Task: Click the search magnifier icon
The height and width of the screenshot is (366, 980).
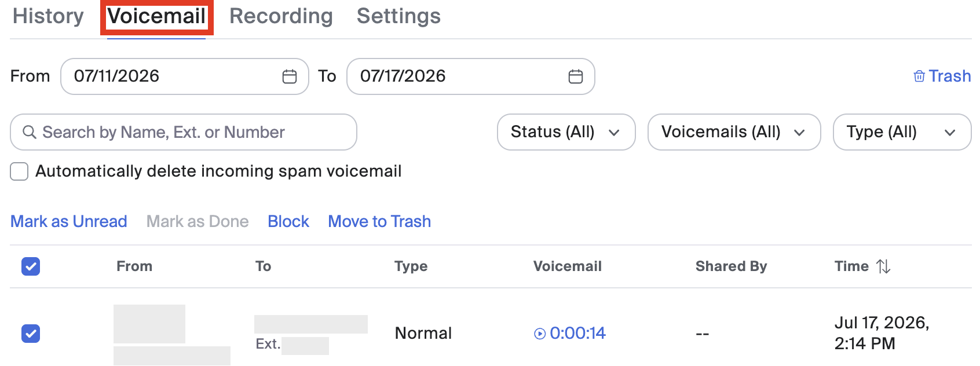Action: point(30,132)
